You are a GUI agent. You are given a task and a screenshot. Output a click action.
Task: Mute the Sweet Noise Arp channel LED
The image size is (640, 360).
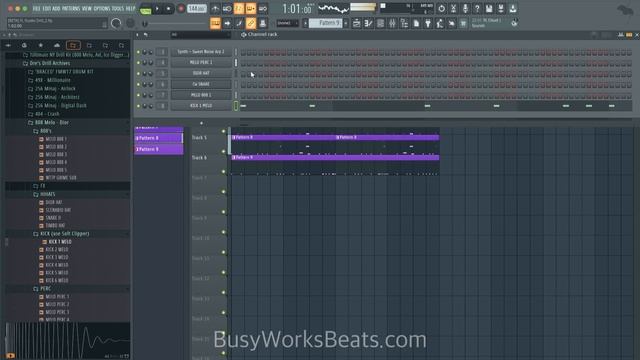tap(138, 52)
